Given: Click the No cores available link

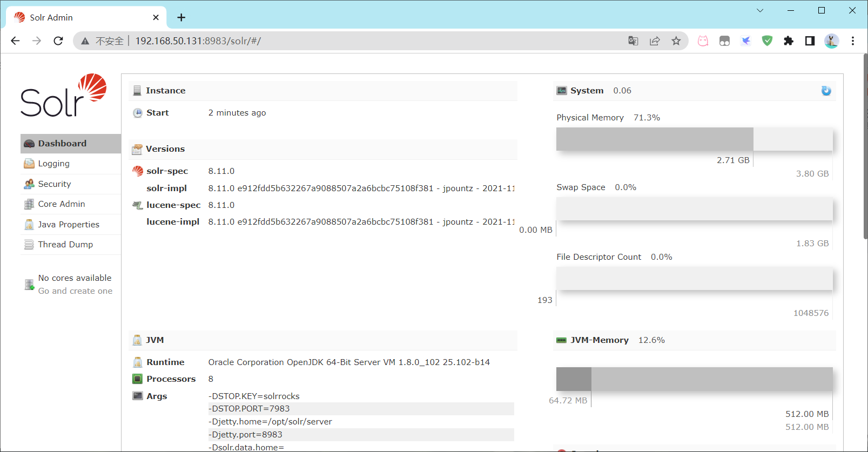Looking at the screenshot, I should [x=75, y=278].
